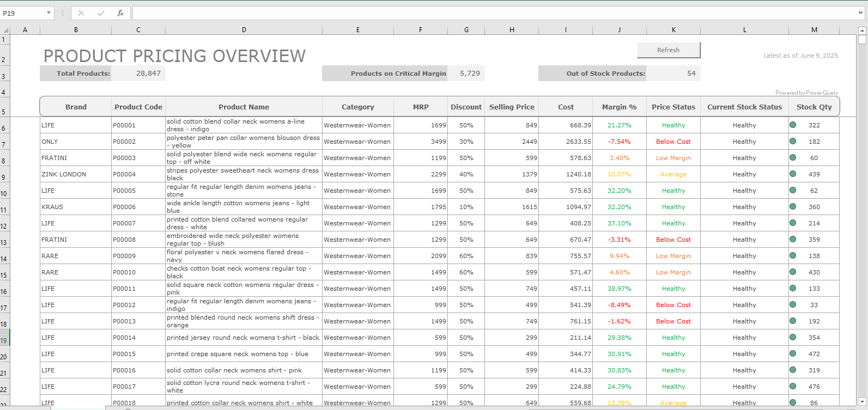Image resolution: width=868 pixels, height=410 pixels.
Task: Click the Insert Function fx icon
Action: (x=120, y=13)
